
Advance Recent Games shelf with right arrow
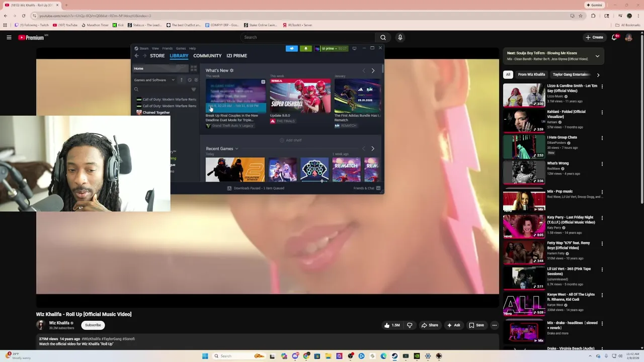(373, 149)
